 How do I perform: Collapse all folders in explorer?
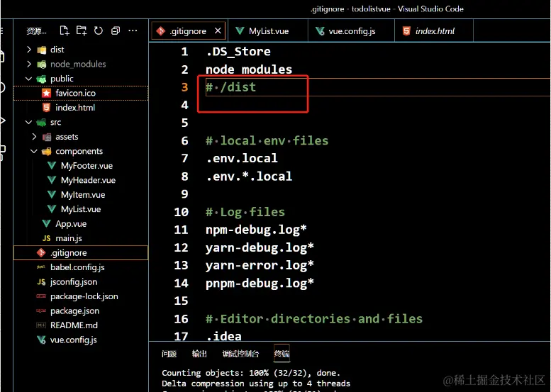pos(116,31)
